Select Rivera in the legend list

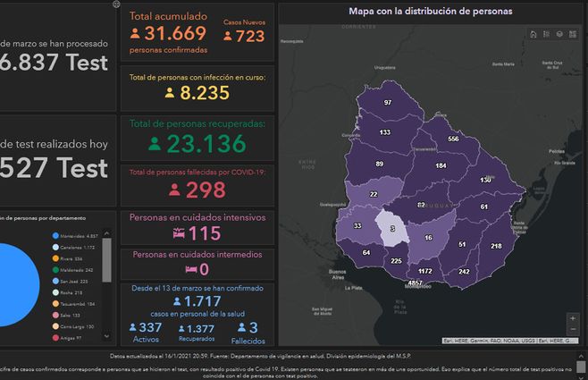point(73,258)
